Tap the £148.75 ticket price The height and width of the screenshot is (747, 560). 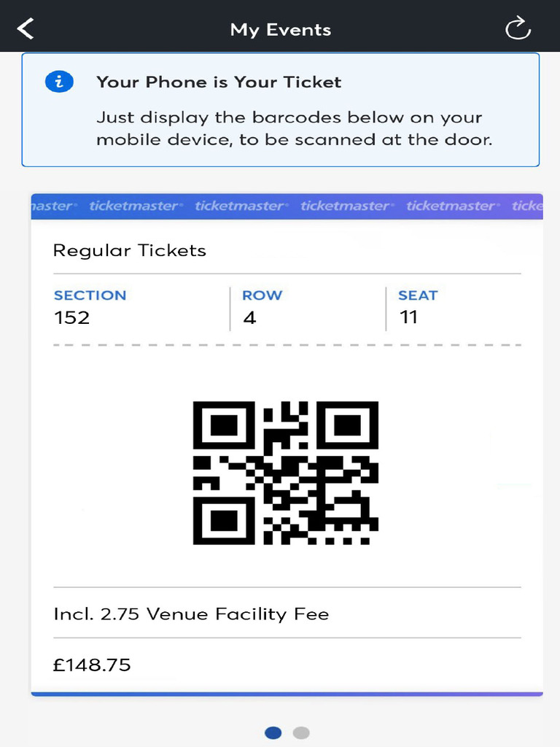92,665
